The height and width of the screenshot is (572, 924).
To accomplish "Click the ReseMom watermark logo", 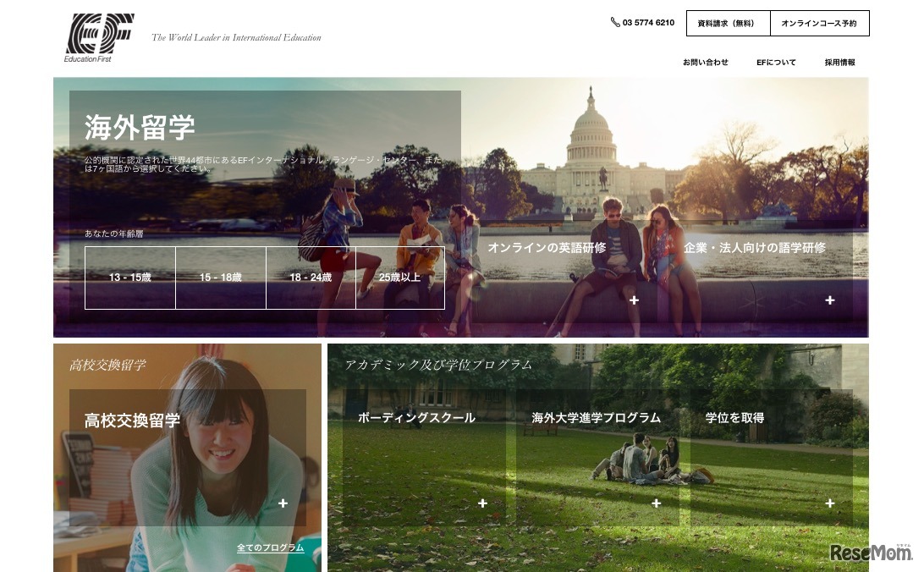I will pos(871,553).
